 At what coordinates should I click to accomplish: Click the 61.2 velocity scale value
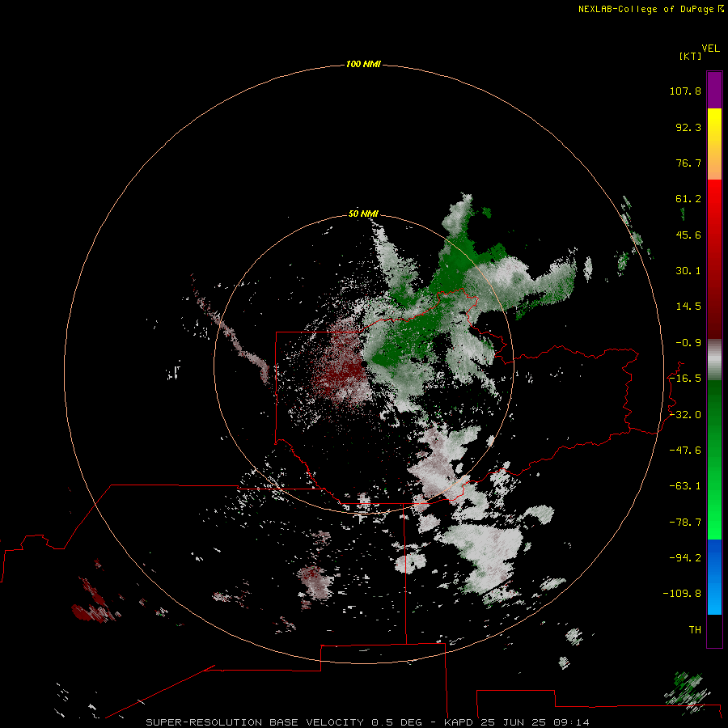point(688,199)
